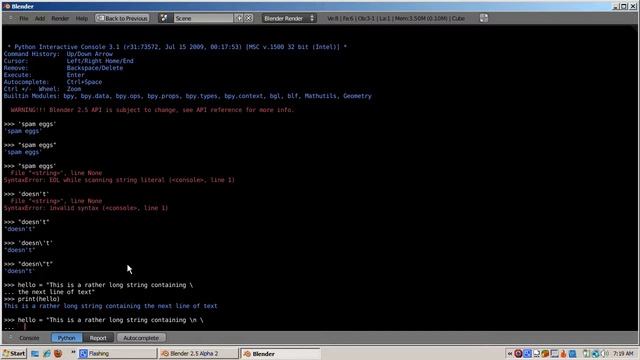
Task: Open the Add menu
Action: [x=40, y=18]
